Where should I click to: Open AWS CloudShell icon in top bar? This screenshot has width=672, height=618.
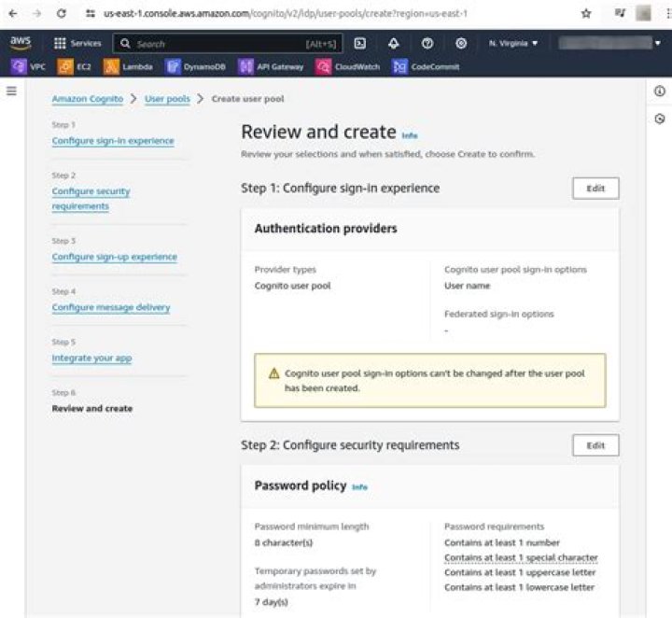click(x=360, y=43)
